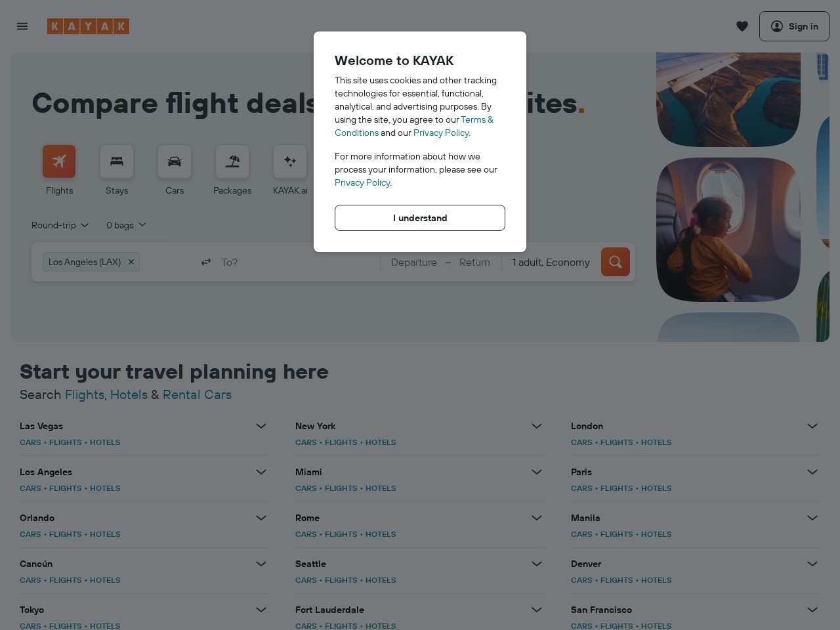This screenshot has height=630, width=840.
Task: Select the Packages palm tree icon
Action: coord(232,161)
